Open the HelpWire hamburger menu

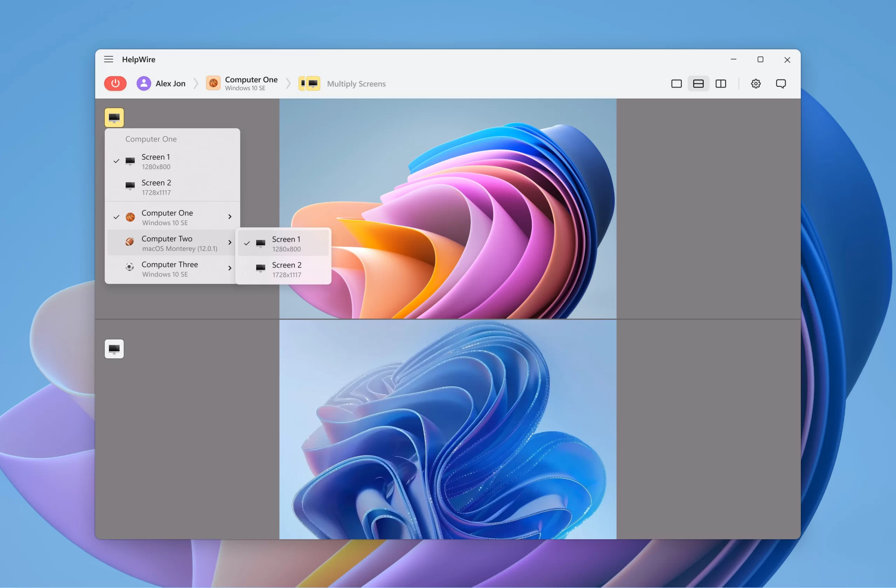click(x=108, y=59)
